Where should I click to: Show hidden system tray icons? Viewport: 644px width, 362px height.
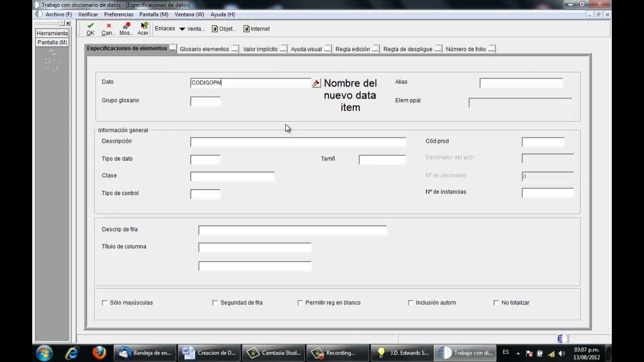coord(518,353)
